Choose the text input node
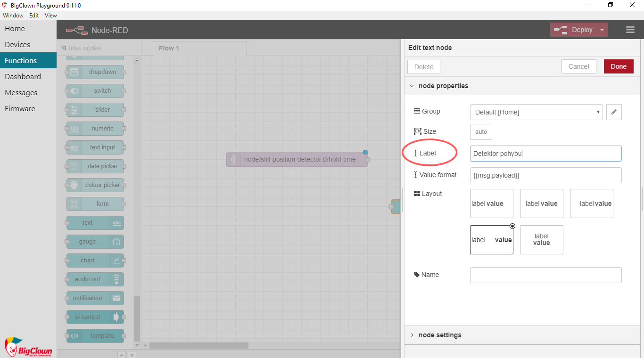The image size is (644, 358). (x=95, y=147)
